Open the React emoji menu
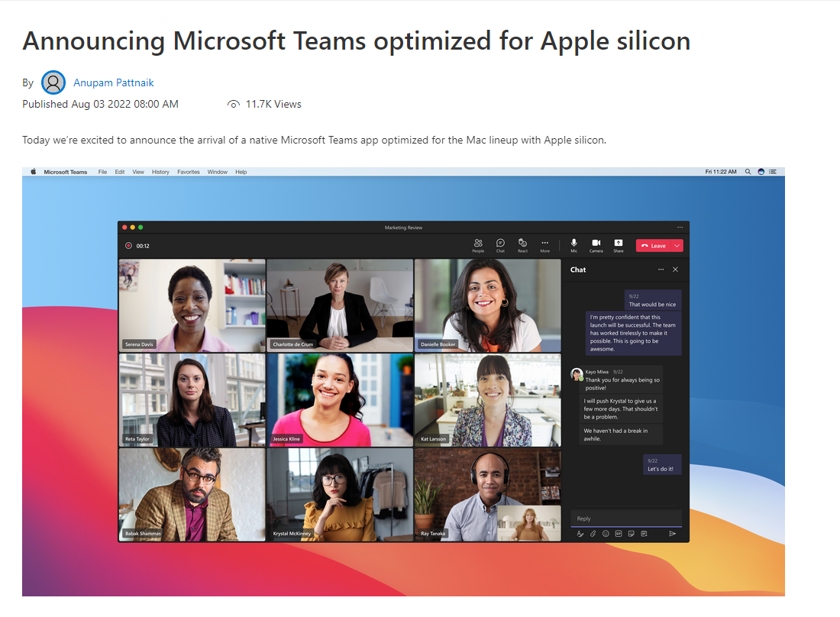 coord(523,245)
